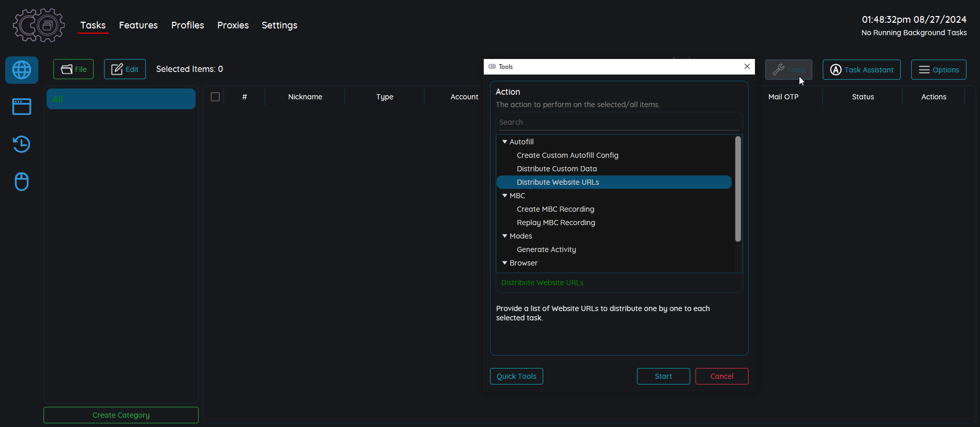
Task: Select Create MBC Recording
Action: tap(555, 209)
